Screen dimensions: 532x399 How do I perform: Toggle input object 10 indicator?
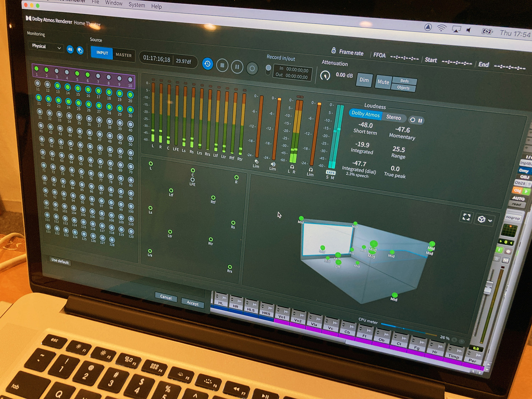[130, 80]
